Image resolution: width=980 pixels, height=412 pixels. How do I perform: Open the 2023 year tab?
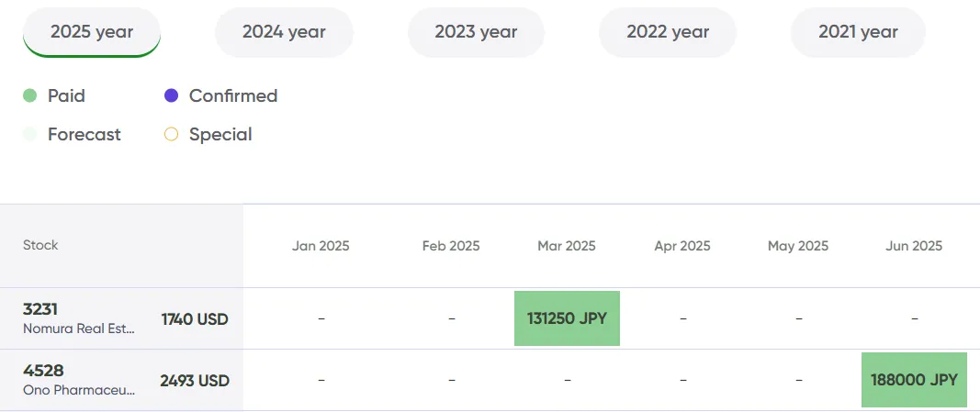(x=476, y=32)
